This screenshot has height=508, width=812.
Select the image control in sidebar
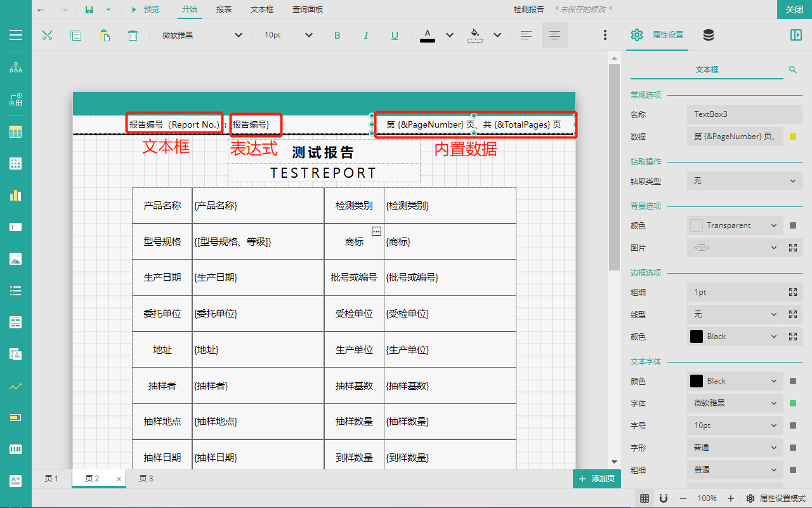pyautogui.click(x=16, y=258)
